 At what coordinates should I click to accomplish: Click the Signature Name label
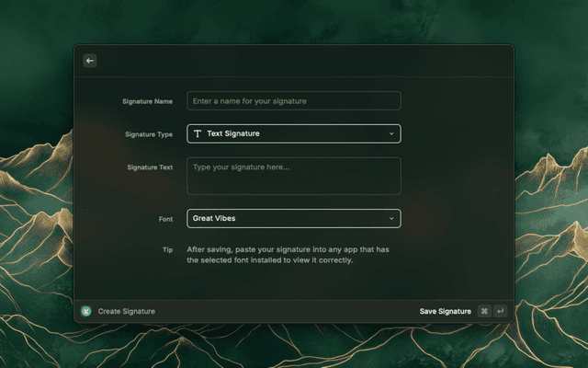147,101
